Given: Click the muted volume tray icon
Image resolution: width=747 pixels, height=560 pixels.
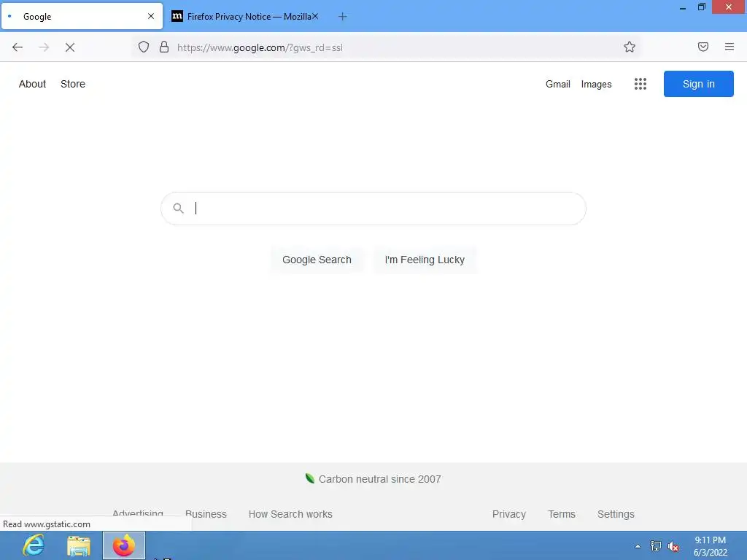Looking at the screenshot, I should coord(673,546).
